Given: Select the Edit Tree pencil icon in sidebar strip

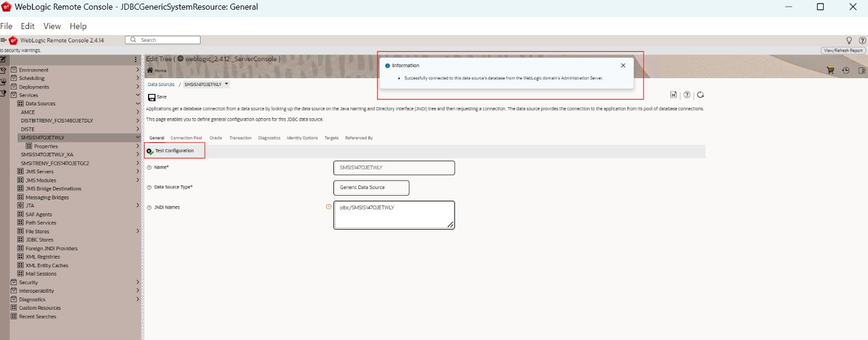Looking at the screenshot, I should click(x=3, y=59).
